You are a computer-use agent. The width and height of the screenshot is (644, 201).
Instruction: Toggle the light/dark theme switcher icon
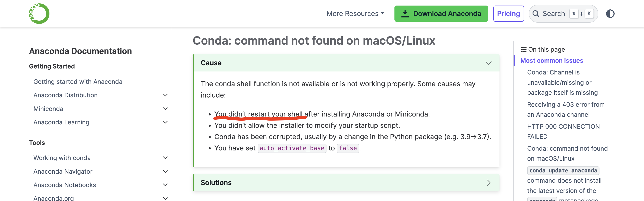(610, 13)
